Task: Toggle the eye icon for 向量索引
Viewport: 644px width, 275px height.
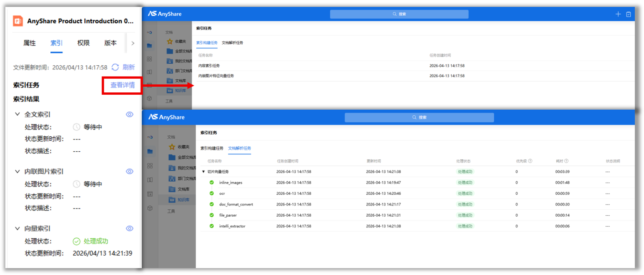Action: (130, 229)
